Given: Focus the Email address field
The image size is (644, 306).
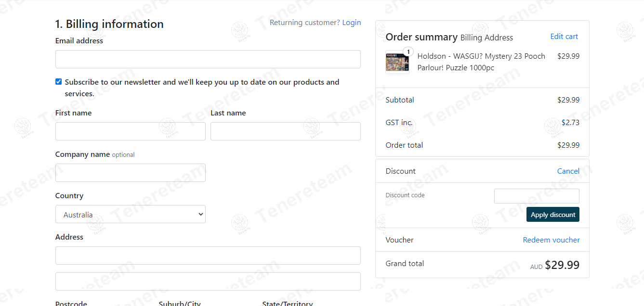Looking at the screenshot, I should point(208,59).
